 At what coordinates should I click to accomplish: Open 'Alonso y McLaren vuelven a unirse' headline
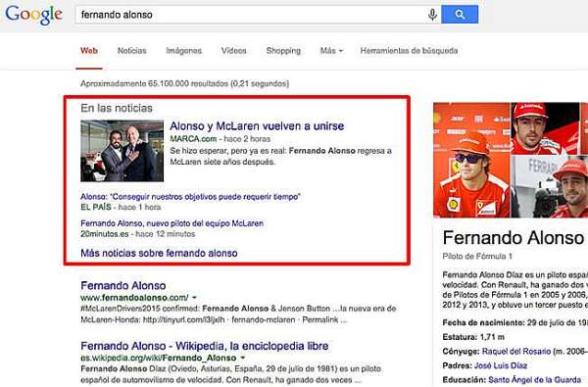(x=257, y=126)
